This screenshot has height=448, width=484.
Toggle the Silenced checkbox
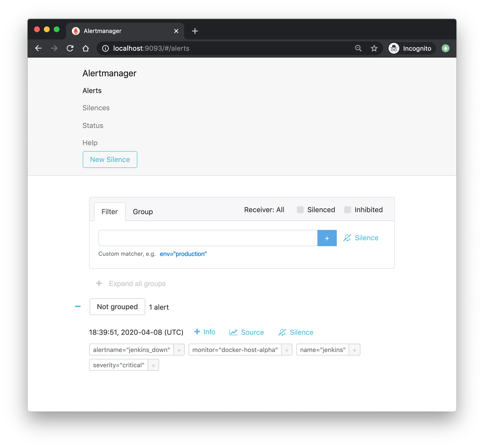tap(300, 210)
